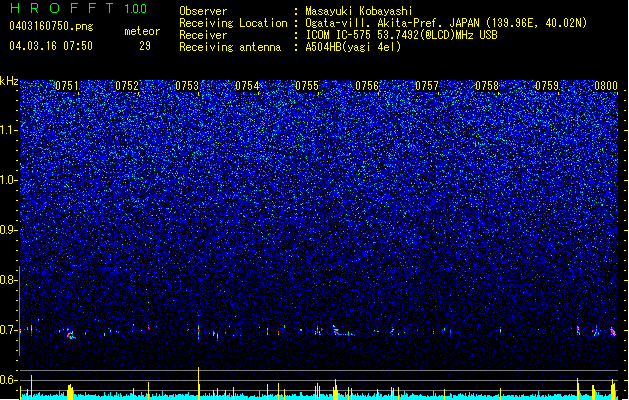
Task: Click the Observer field label
Action: click(x=203, y=11)
